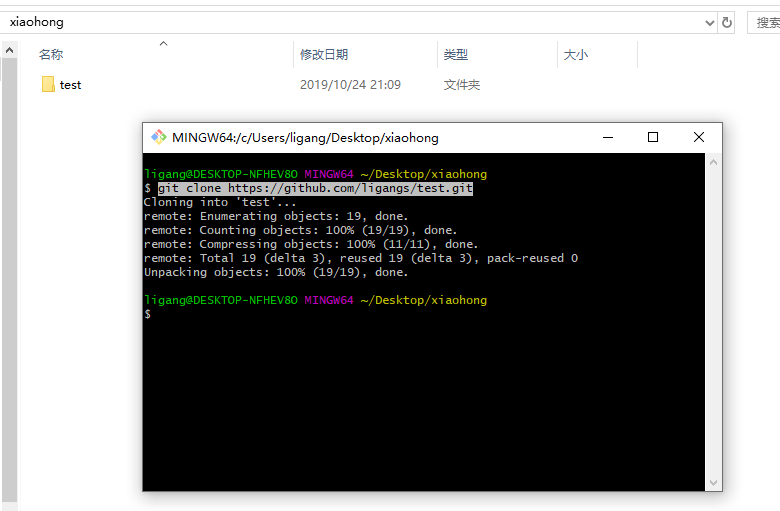
Task: Expand the address bar history dropdown
Action: pos(710,23)
